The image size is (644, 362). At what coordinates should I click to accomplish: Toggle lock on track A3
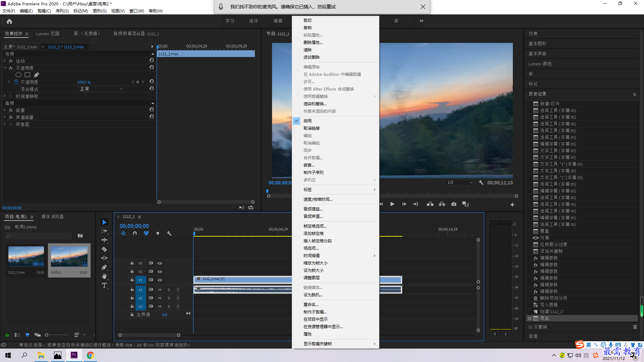132,306
